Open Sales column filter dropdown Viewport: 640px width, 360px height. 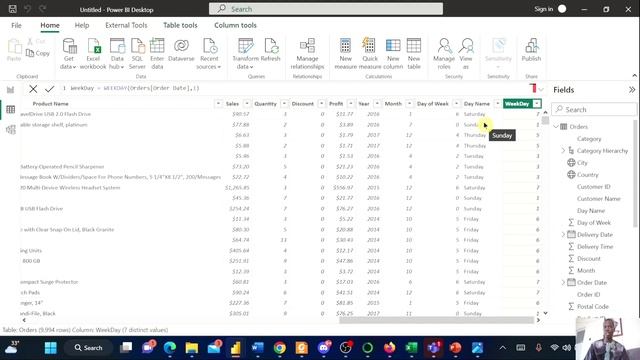pyautogui.click(x=247, y=104)
